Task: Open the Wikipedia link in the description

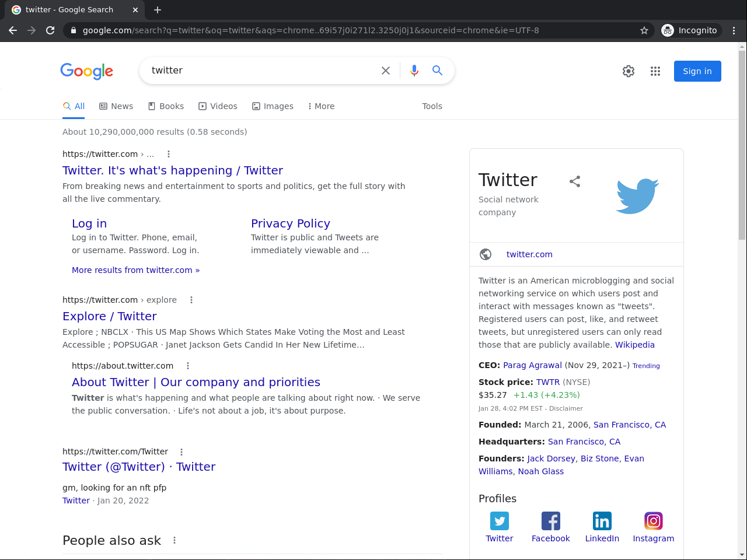Action: click(635, 345)
